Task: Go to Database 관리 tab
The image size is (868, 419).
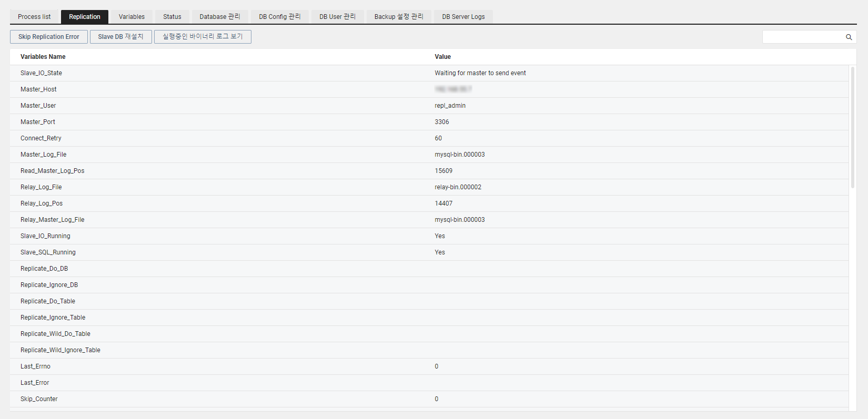Action: click(x=220, y=17)
